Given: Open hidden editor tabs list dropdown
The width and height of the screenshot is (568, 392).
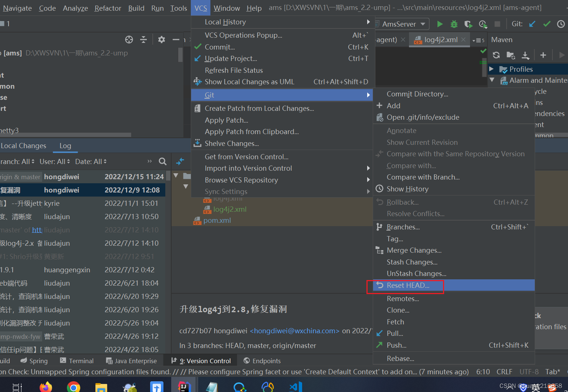Looking at the screenshot, I should (x=479, y=40).
